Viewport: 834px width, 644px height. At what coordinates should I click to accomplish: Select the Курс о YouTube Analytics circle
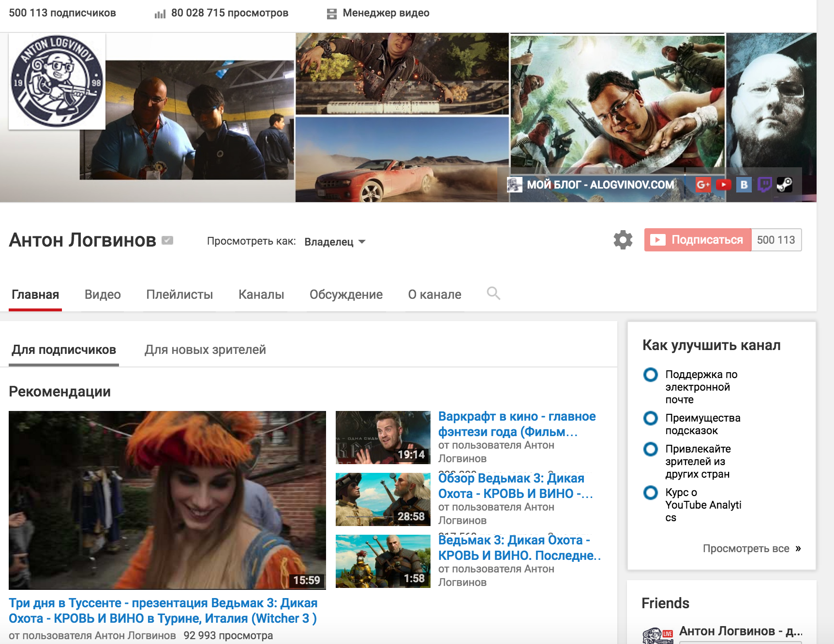[x=651, y=493]
